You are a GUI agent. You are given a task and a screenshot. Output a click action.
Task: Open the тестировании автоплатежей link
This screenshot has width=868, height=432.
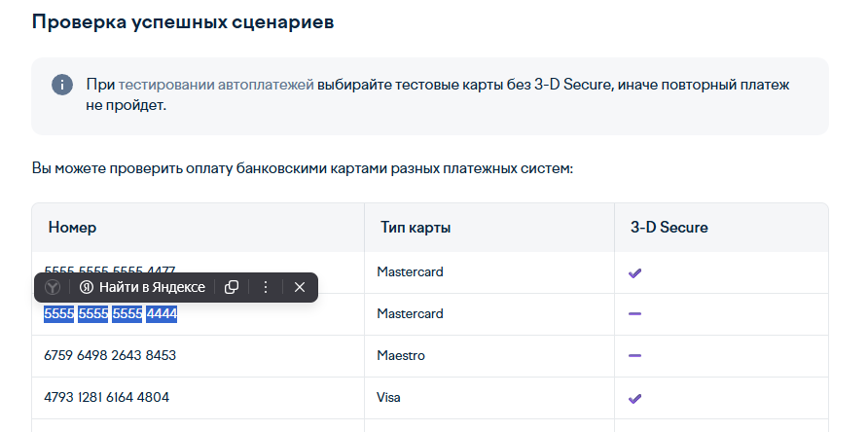click(216, 85)
